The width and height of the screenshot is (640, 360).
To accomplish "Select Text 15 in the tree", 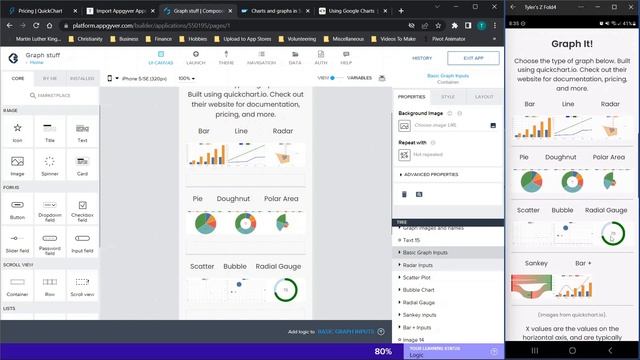I will pos(411,240).
